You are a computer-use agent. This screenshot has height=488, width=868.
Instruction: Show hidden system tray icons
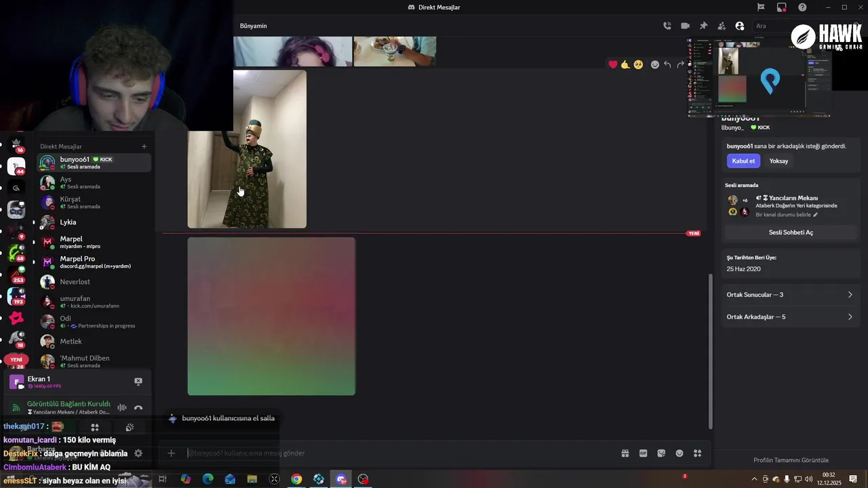click(x=756, y=479)
